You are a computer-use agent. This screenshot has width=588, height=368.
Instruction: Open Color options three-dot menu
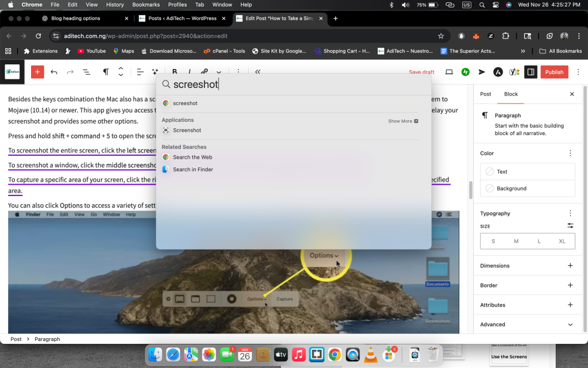570,154
